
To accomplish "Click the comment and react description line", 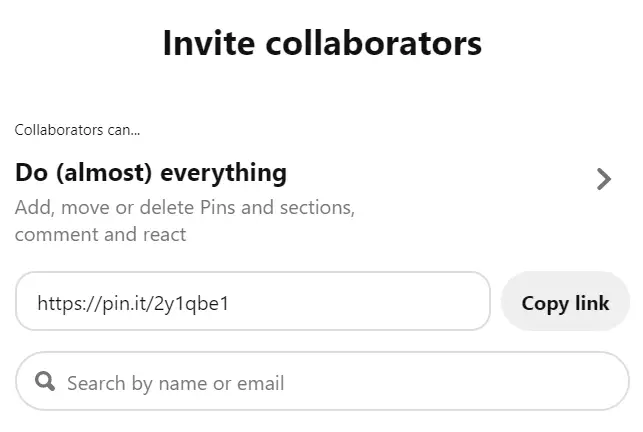I will [x=100, y=235].
